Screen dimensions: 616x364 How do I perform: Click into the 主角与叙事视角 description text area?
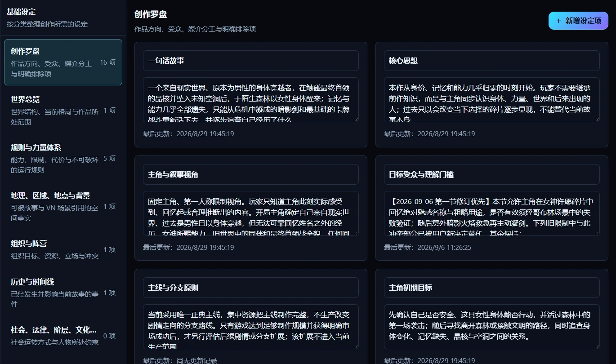click(x=251, y=213)
